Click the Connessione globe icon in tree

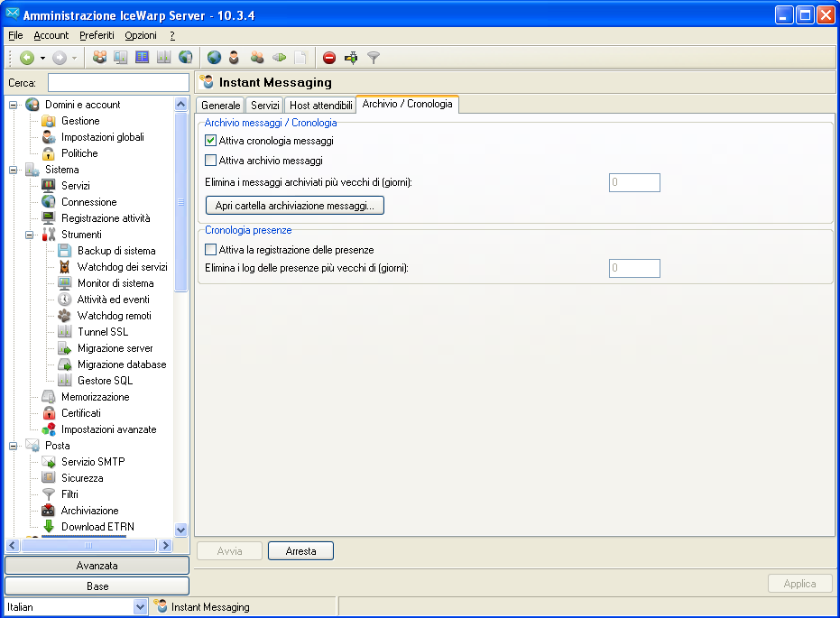(x=49, y=202)
